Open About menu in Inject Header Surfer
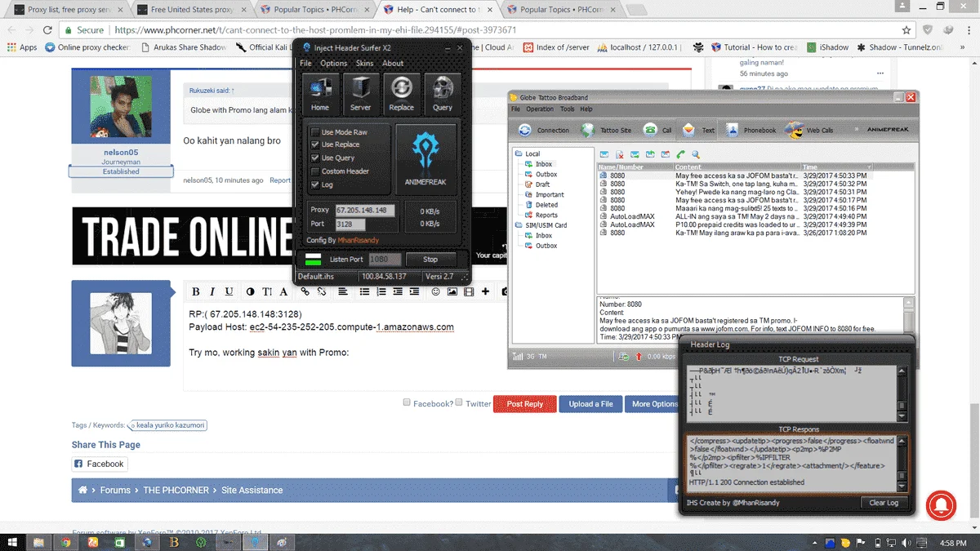Image resolution: width=980 pixels, height=551 pixels. [x=393, y=63]
